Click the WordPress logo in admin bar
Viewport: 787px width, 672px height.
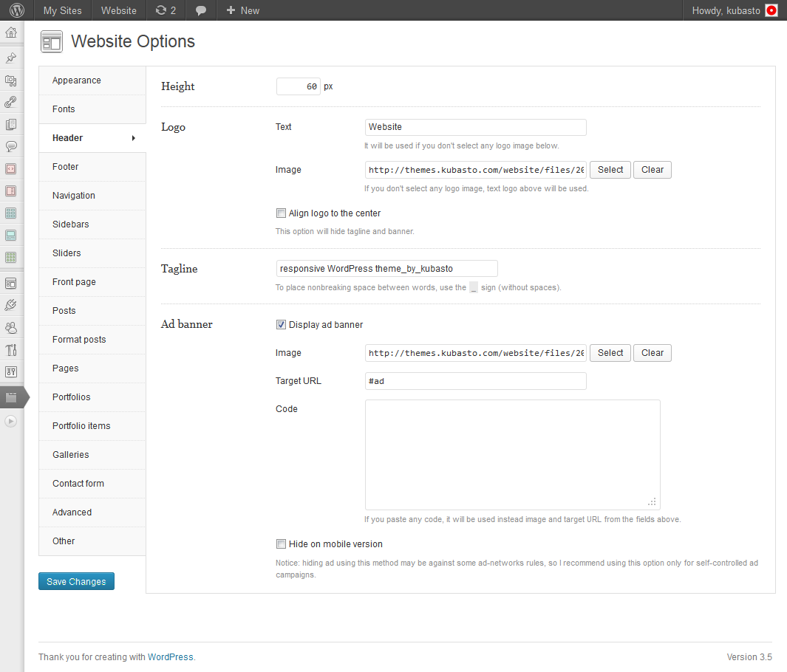(16, 10)
